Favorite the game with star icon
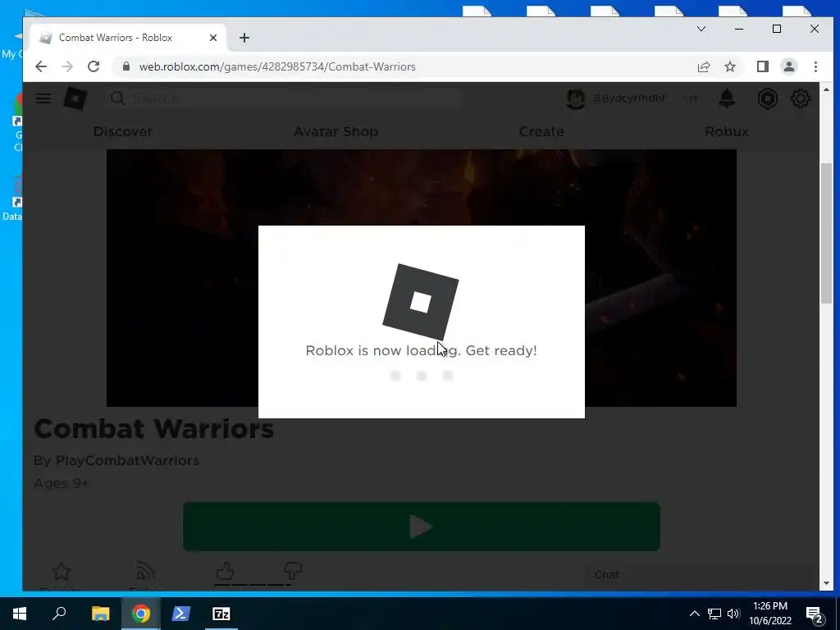This screenshot has height=630, width=840. [61, 572]
